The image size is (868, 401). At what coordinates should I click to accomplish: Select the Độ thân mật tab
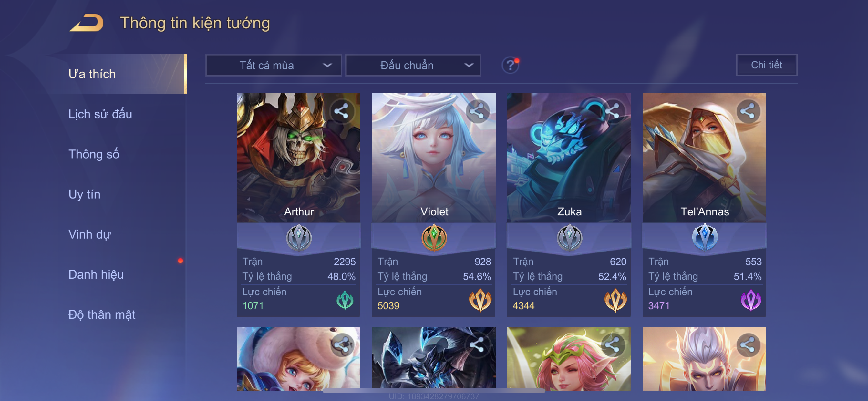click(x=102, y=314)
